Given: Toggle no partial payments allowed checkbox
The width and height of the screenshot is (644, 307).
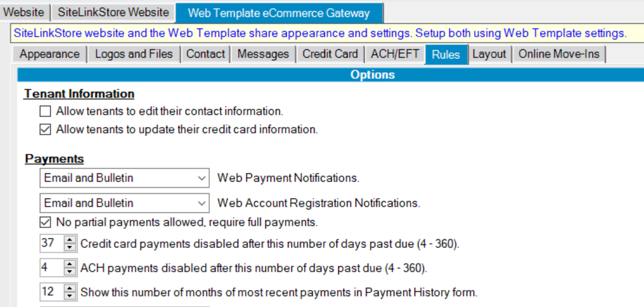Looking at the screenshot, I should point(45,223).
